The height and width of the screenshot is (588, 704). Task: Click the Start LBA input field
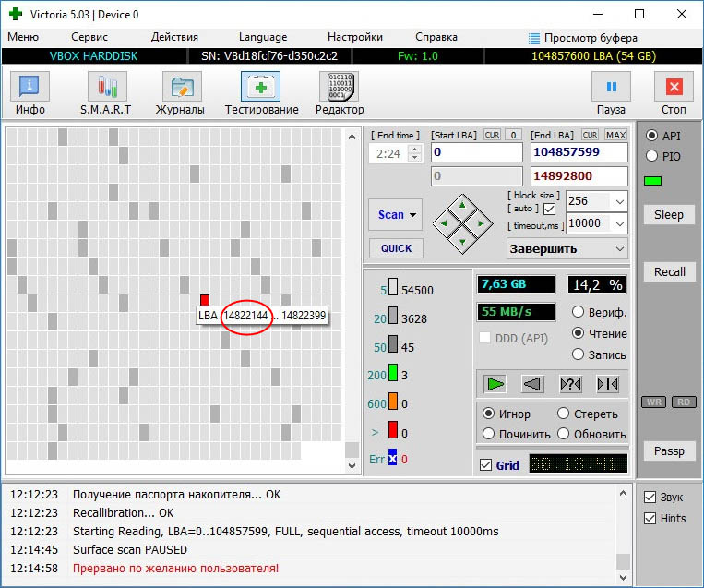click(477, 152)
